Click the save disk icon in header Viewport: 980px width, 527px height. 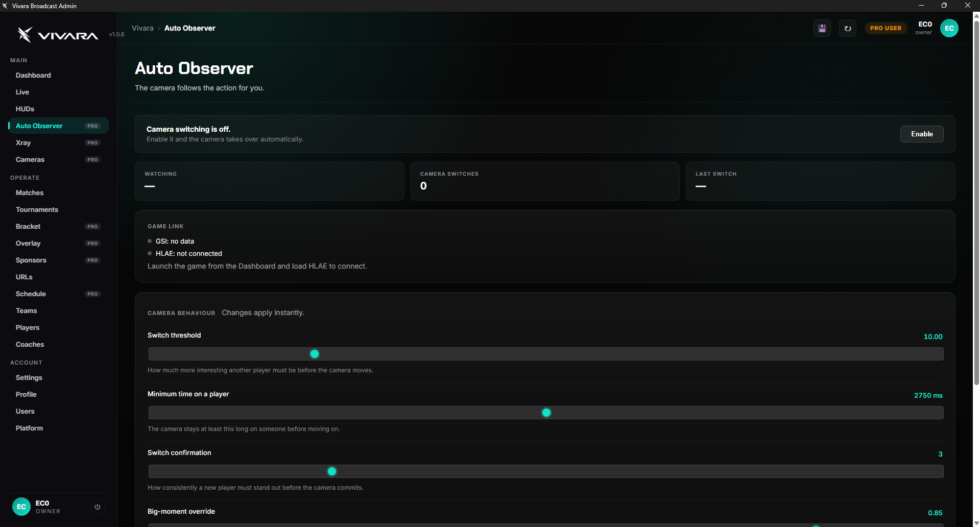(822, 29)
